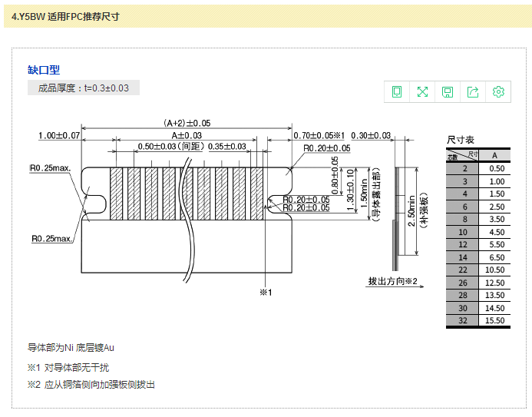Image resolution: width=532 pixels, height=417 pixels.
Task: Click the table column header A
Action: click(x=497, y=155)
